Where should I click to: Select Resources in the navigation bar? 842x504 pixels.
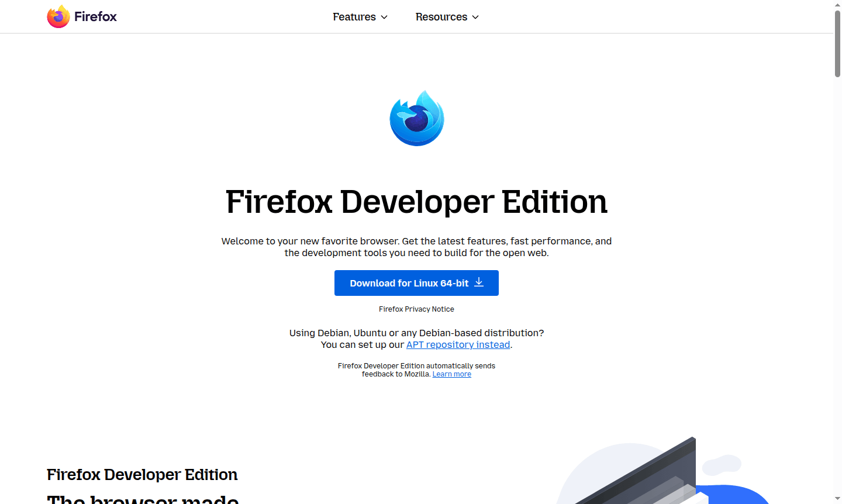point(441,17)
